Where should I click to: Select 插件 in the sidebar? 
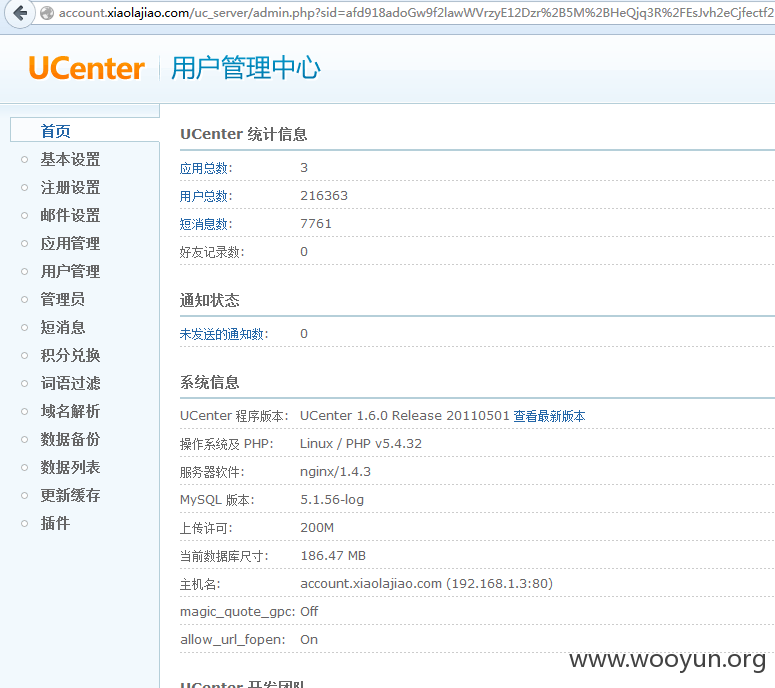(55, 523)
